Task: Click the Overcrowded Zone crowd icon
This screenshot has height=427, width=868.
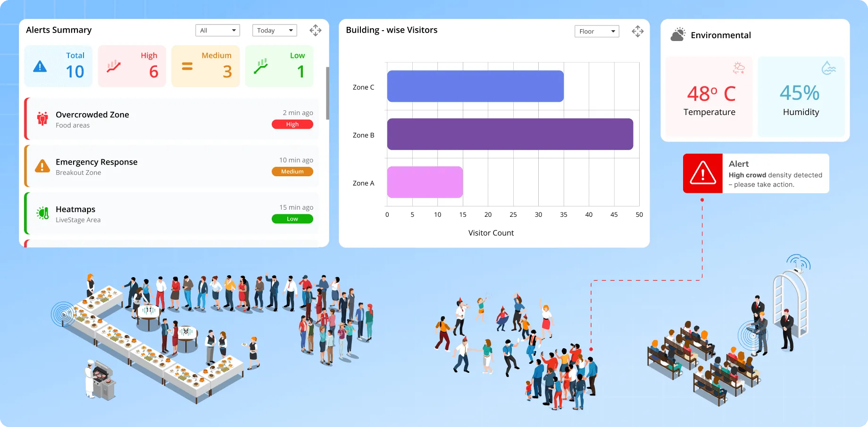Action: 42,119
